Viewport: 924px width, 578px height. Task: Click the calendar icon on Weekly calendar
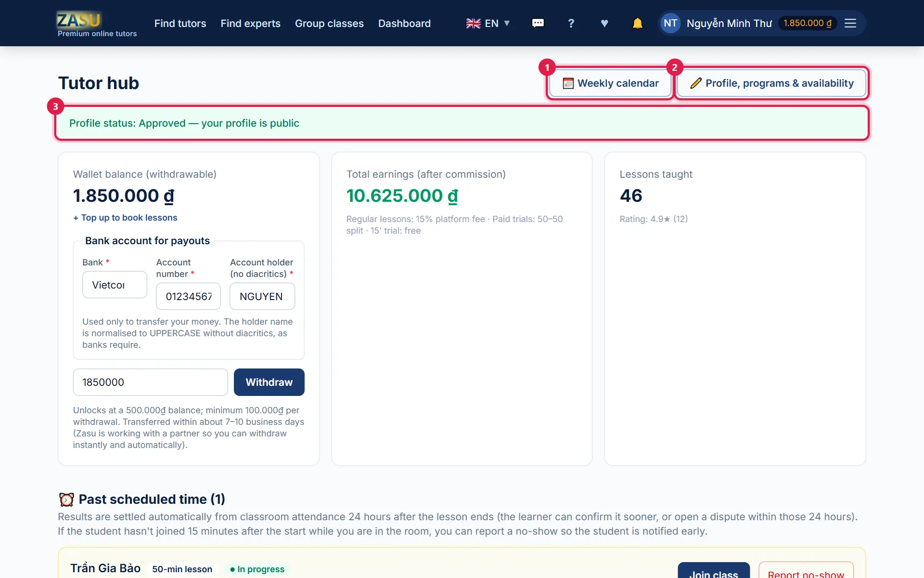point(568,83)
